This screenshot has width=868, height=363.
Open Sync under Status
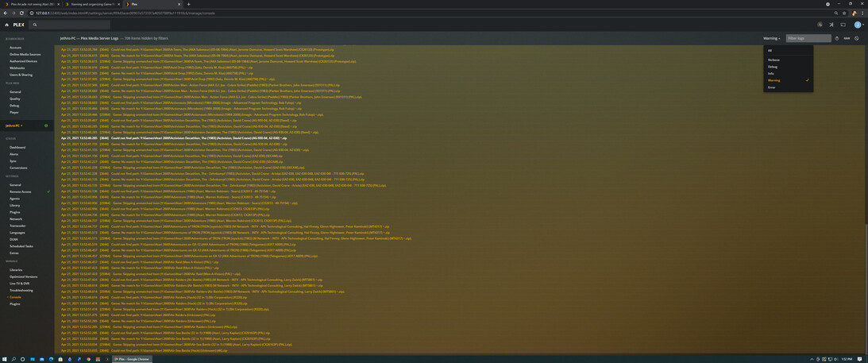[x=14, y=160]
